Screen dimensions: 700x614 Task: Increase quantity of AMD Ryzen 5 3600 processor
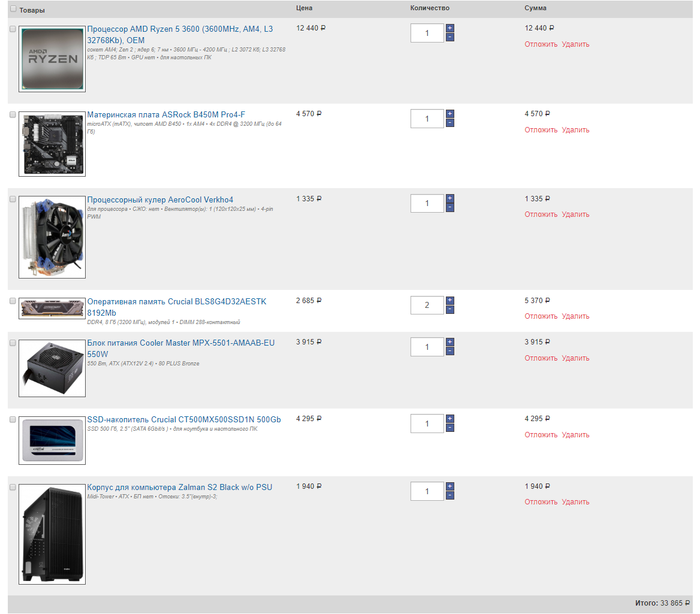(x=450, y=28)
